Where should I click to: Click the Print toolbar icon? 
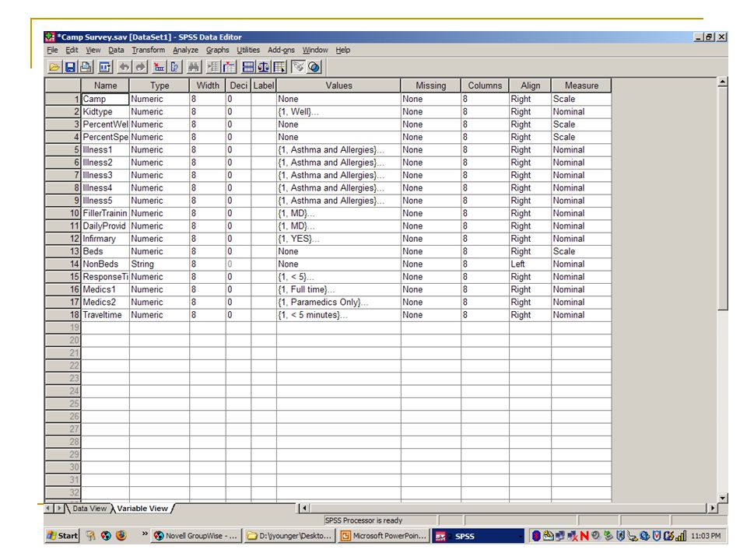tap(86, 67)
